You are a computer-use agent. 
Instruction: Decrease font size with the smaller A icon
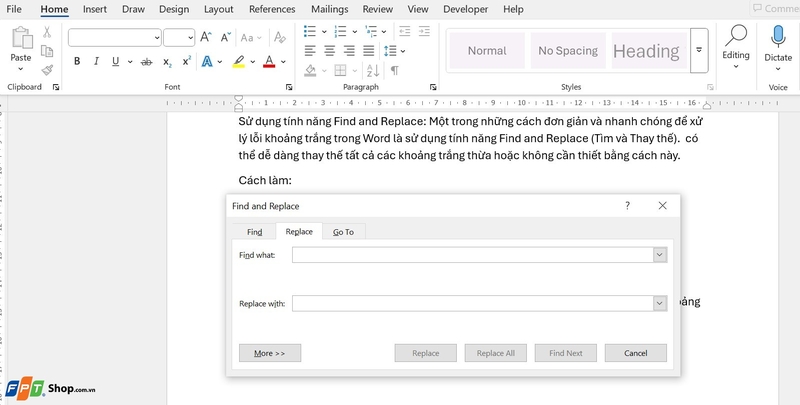[x=226, y=37]
